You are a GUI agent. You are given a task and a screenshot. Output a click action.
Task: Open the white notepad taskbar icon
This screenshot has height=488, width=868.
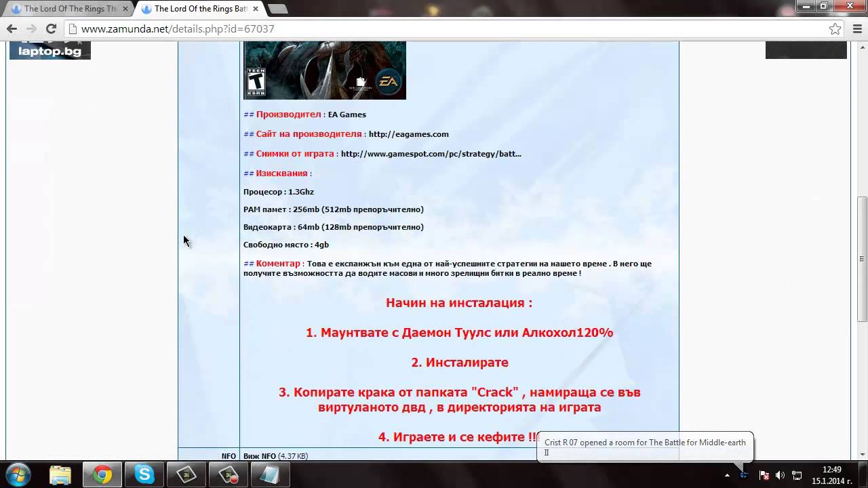[271, 475]
